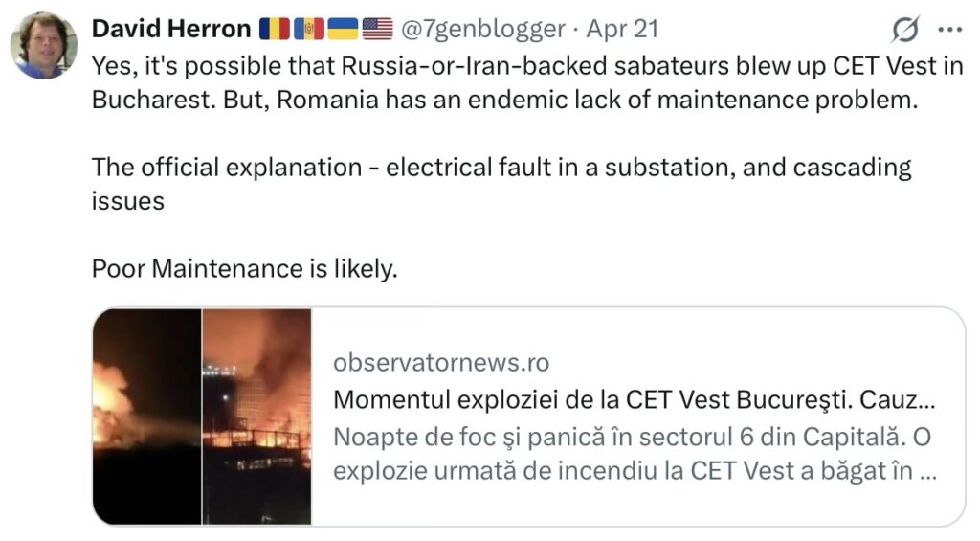Open the David Herron display name link
Viewport: 980px width, 541px height.
pos(171,30)
